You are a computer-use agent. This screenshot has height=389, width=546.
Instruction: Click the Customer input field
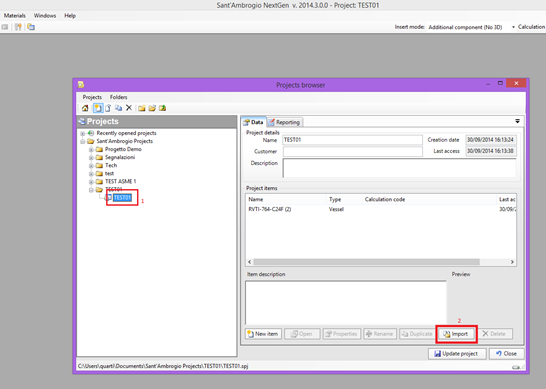[352, 151]
